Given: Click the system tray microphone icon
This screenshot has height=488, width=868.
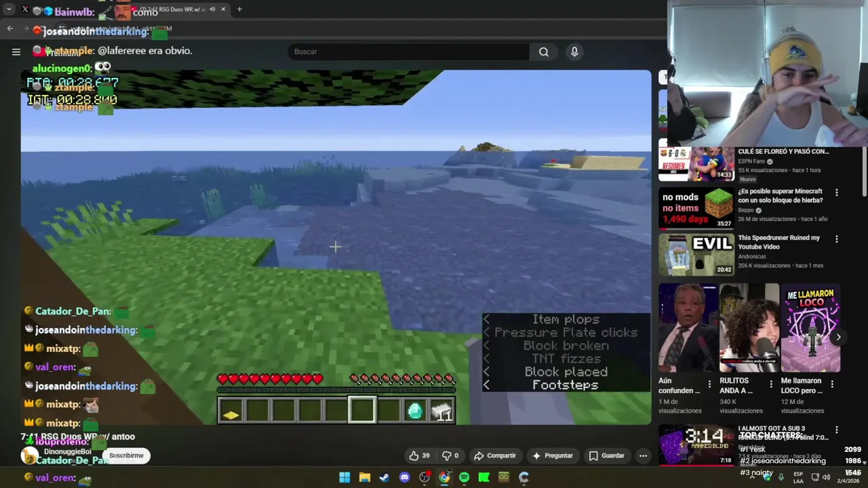Looking at the screenshot, I should [781, 477].
